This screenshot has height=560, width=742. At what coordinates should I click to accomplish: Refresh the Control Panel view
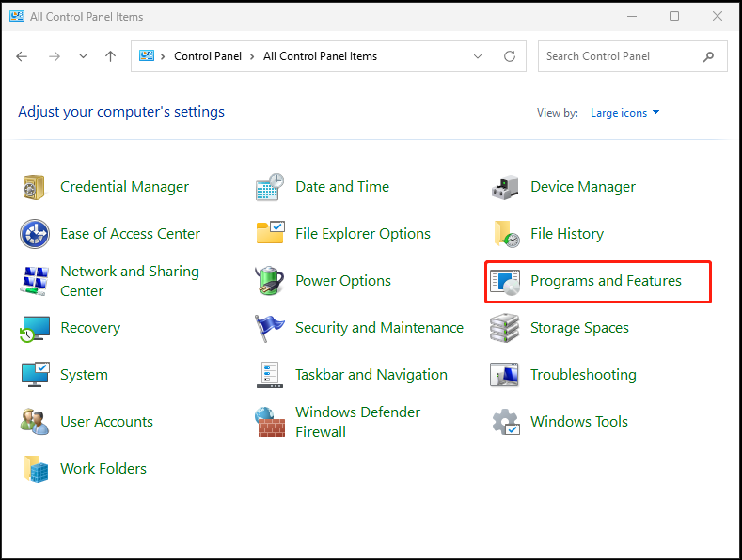click(x=510, y=56)
